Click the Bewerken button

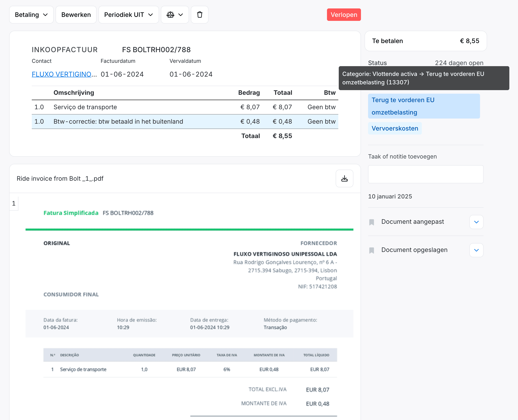click(x=76, y=15)
